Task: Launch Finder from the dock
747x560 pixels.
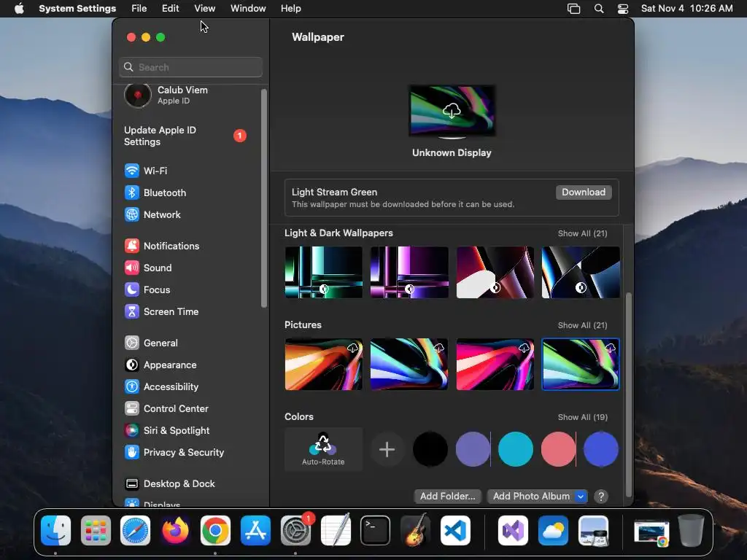Action: tap(55, 530)
